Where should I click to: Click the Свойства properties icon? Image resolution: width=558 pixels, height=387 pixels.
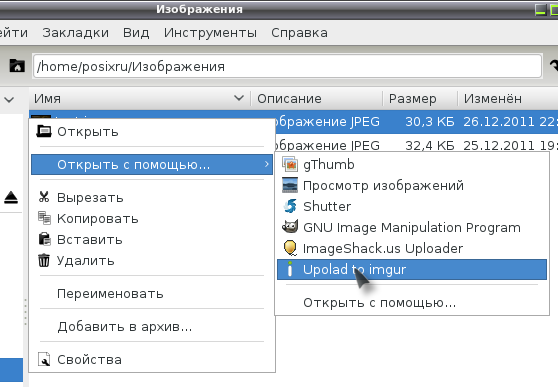(44, 359)
